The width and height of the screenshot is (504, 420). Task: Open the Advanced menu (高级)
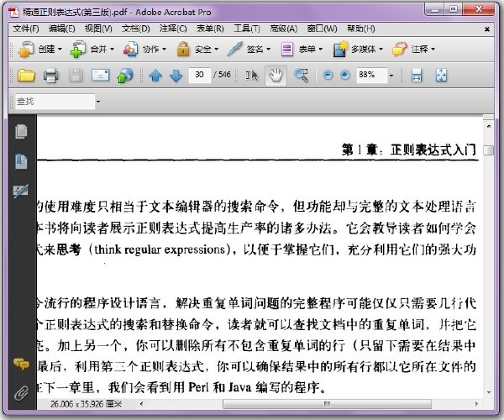284,29
